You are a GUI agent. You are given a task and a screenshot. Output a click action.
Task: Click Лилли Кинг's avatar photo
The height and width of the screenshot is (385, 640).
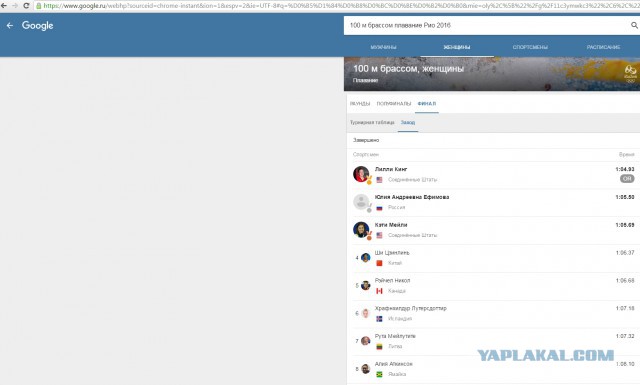coord(361,174)
